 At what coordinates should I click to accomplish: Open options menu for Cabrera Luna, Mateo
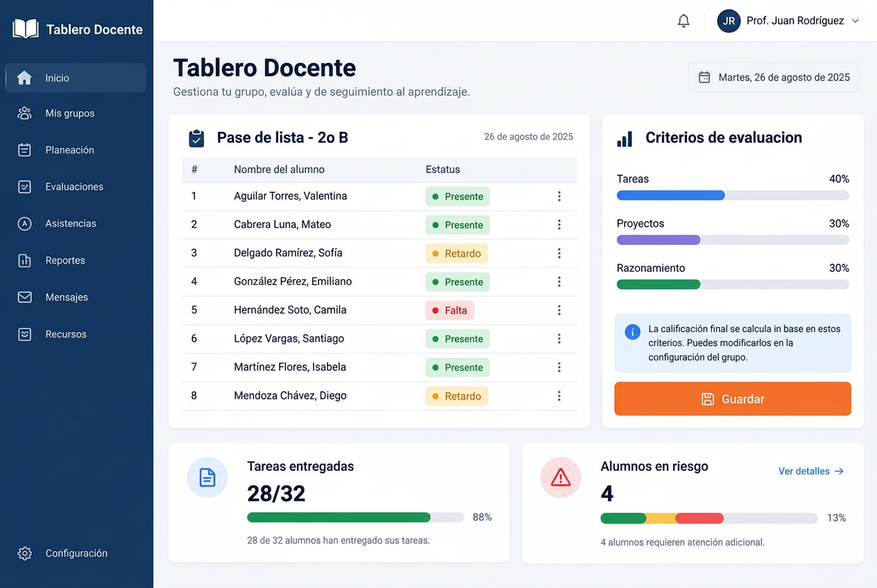coord(559,225)
